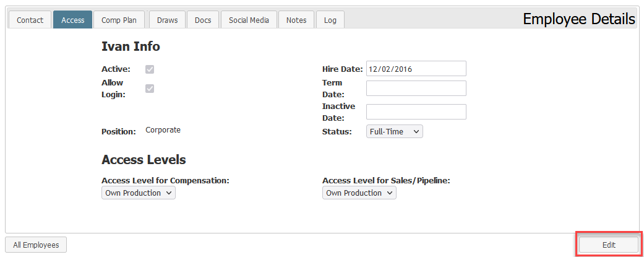Show the Log tab
Screen dimensions: 644x257
pos(330,20)
